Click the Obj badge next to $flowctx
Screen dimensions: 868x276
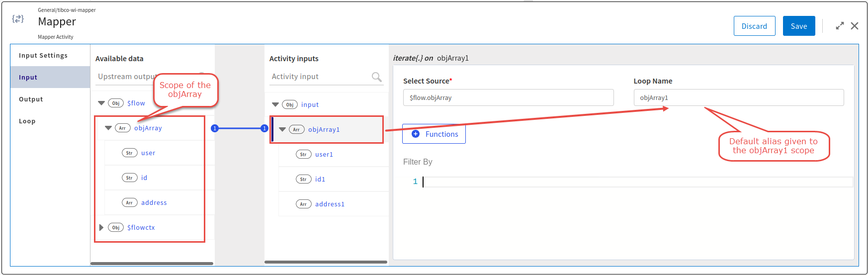click(x=115, y=227)
